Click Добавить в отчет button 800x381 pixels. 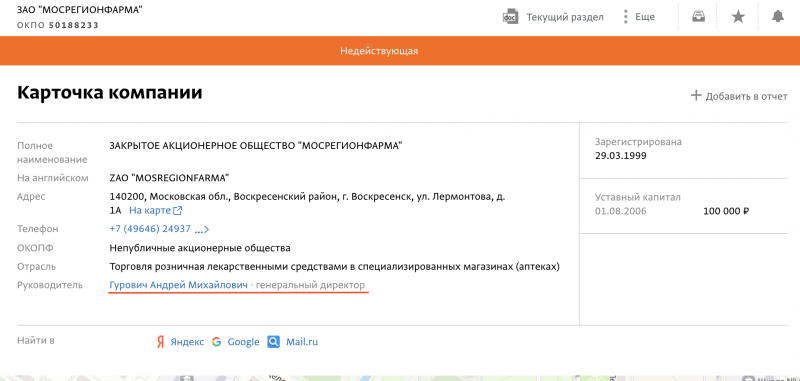(x=739, y=96)
